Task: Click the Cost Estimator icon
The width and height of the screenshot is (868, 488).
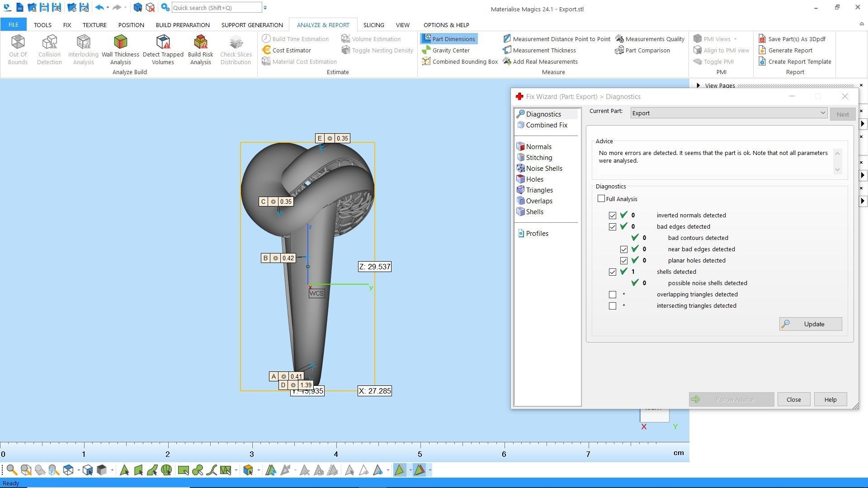Action: tap(267, 50)
